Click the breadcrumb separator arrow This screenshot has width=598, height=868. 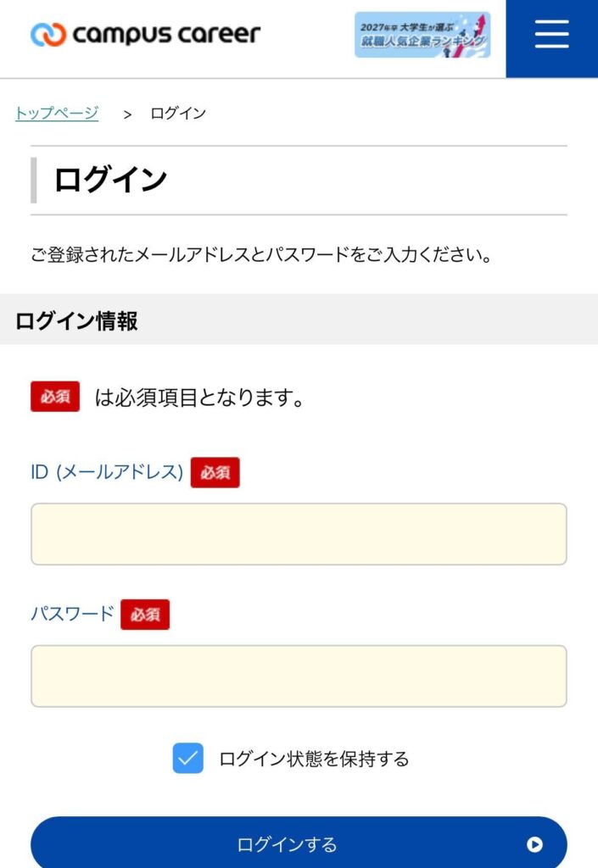(x=128, y=114)
